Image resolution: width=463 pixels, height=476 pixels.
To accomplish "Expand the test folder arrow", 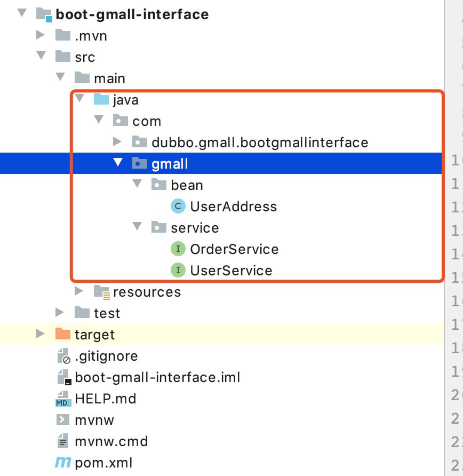I will (60, 313).
